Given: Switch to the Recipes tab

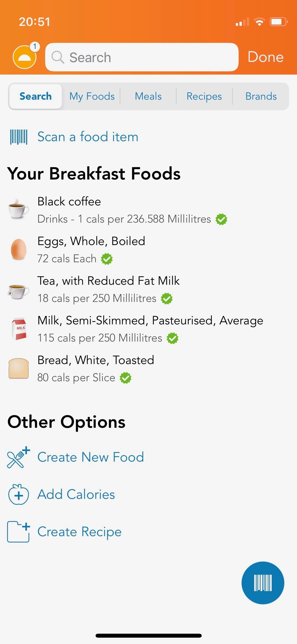Looking at the screenshot, I should pyautogui.click(x=204, y=96).
